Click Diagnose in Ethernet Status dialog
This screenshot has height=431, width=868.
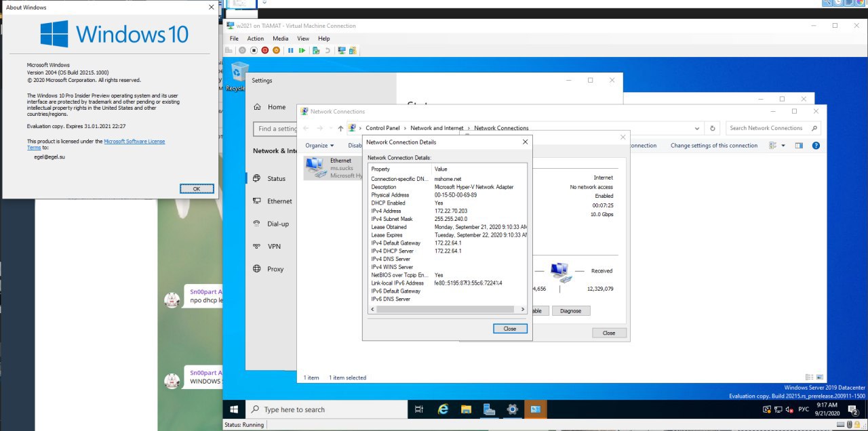[x=571, y=310]
